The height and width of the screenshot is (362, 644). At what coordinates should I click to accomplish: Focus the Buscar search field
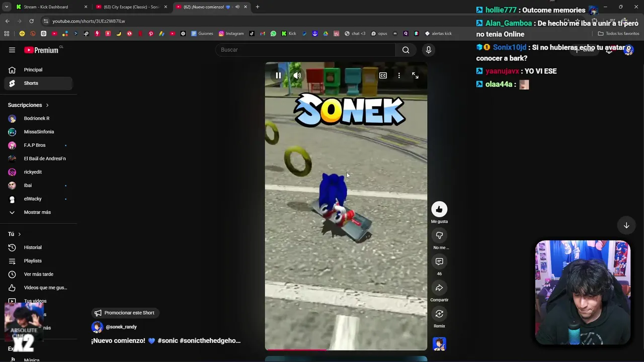[x=305, y=50]
